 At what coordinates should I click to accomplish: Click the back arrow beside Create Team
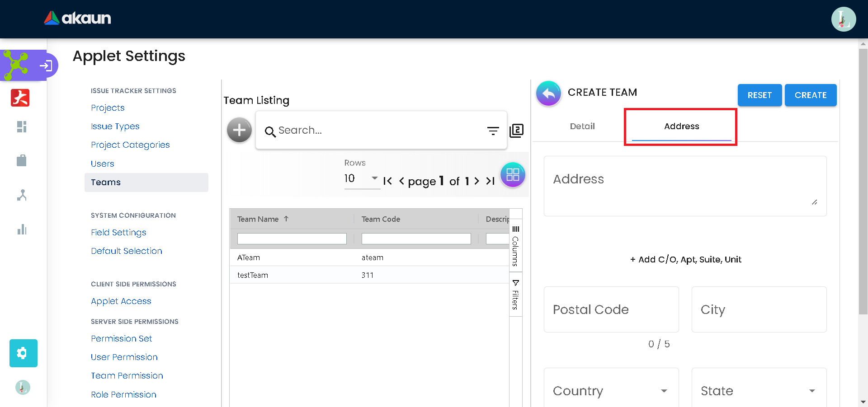pyautogui.click(x=548, y=94)
